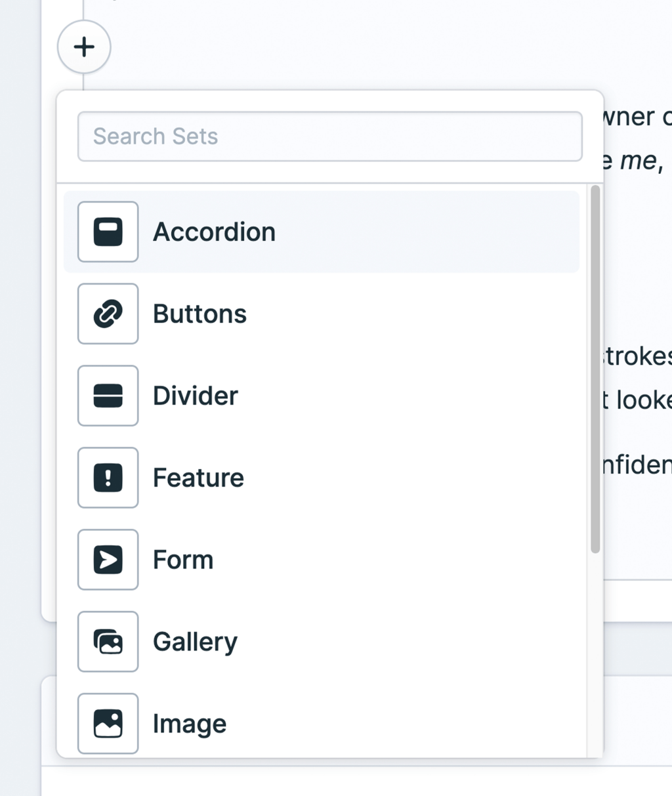Pick the Feature set label

pyautogui.click(x=198, y=478)
